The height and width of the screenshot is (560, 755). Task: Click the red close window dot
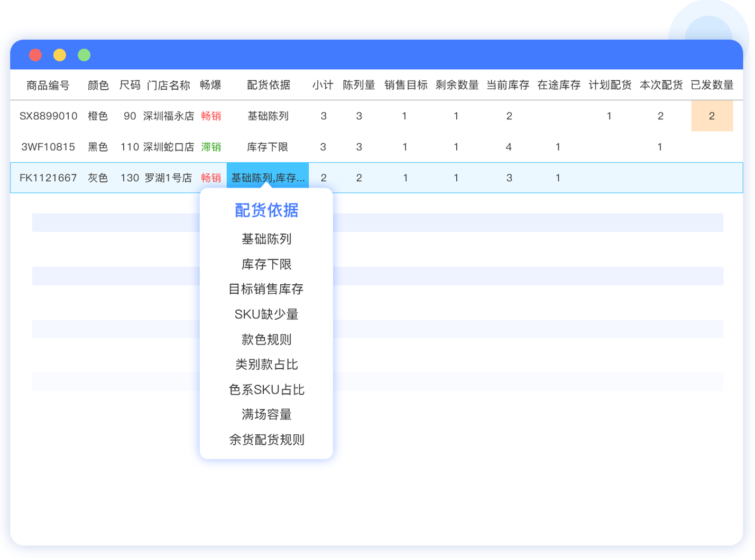[35, 55]
